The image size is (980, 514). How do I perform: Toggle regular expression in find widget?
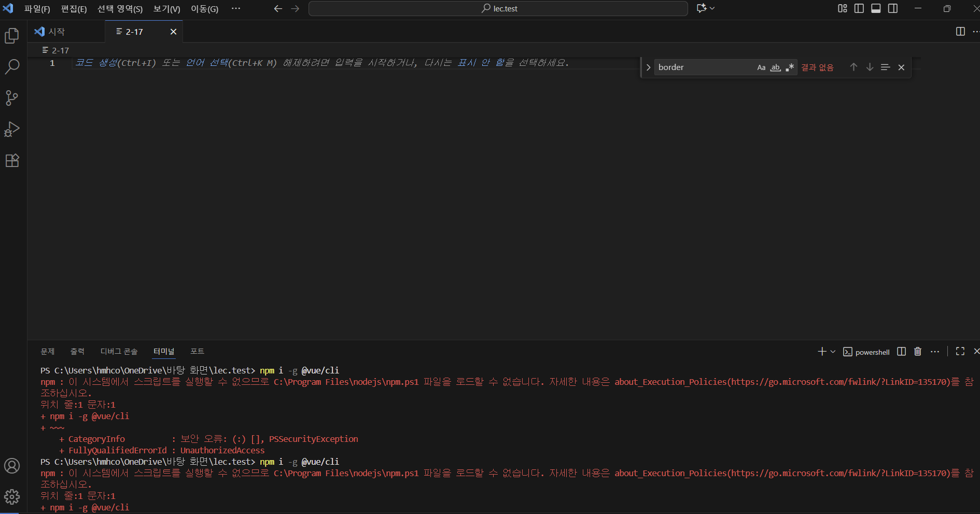(790, 67)
